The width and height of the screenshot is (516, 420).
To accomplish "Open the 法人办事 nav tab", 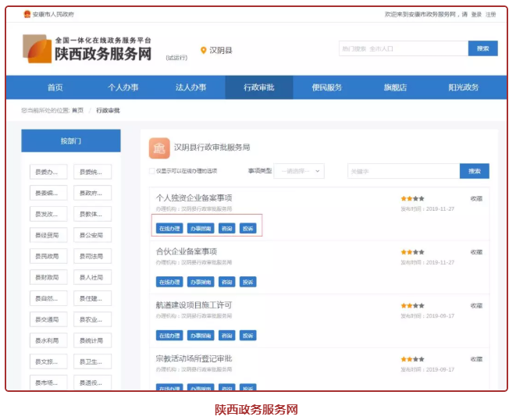I will [x=191, y=87].
